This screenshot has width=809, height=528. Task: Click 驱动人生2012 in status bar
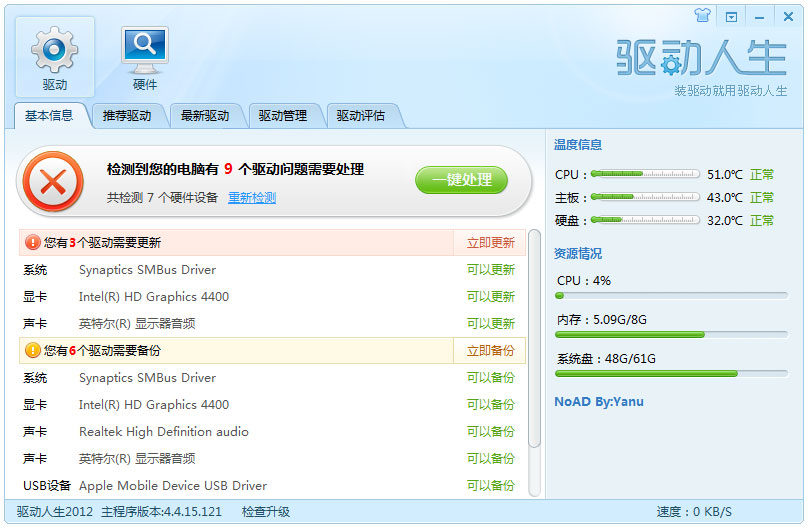coord(55,511)
